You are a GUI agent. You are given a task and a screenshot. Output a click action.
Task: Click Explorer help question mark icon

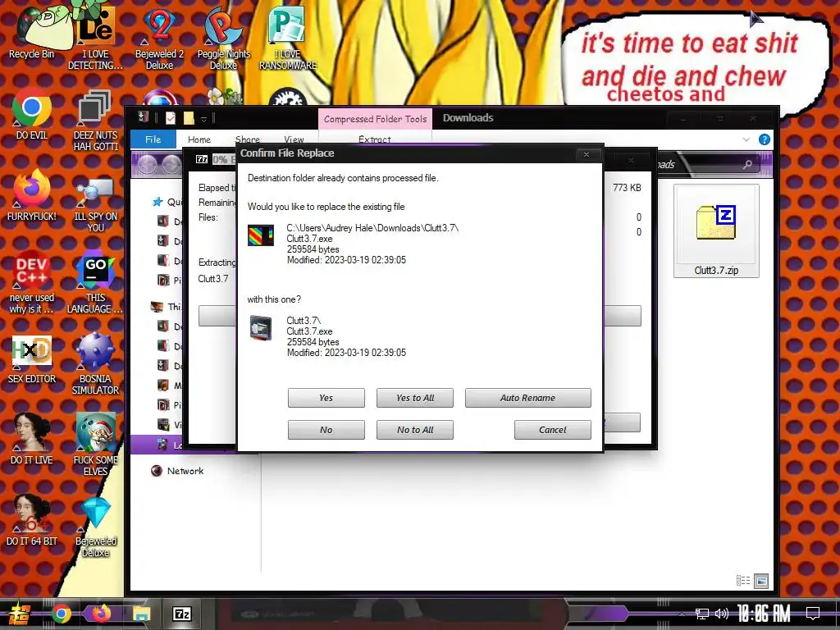[x=764, y=139]
